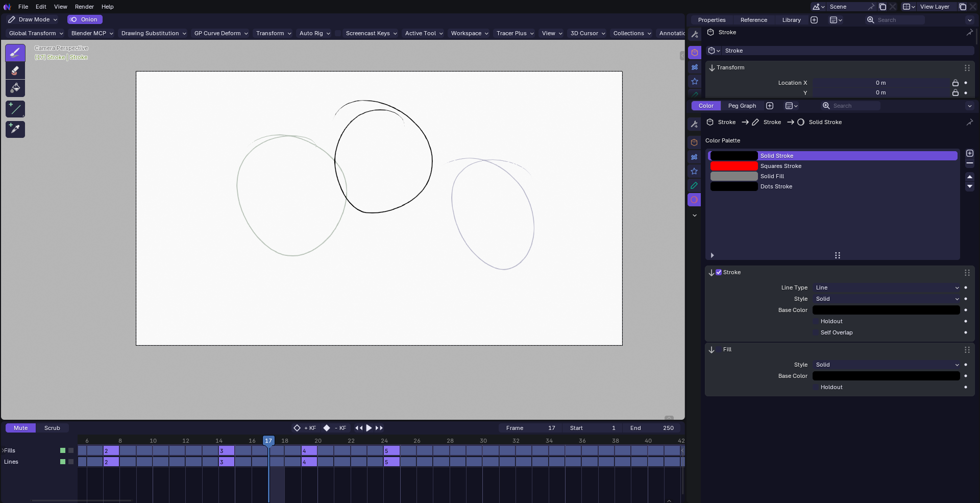
Task: Select the Fill bucket tool
Action: pos(15,88)
